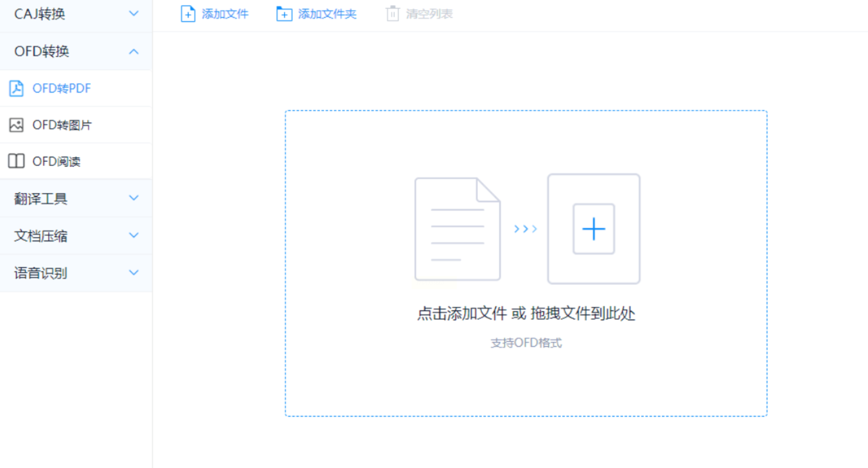
Task: Expand the CAJ转换 section chevron
Action: pyautogui.click(x=133, y=14)
